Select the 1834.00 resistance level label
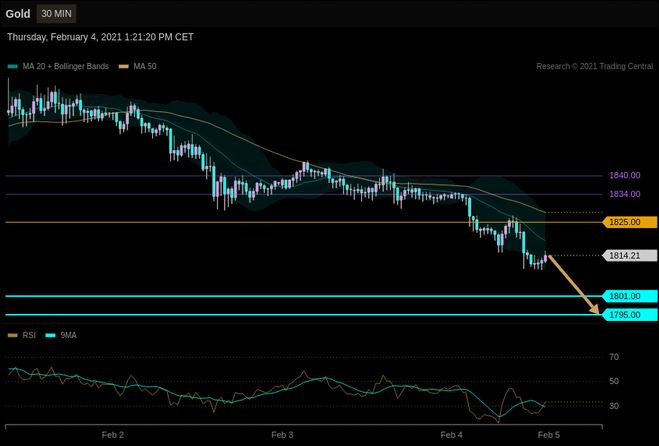The image size is (659, 446). point(625,194)
